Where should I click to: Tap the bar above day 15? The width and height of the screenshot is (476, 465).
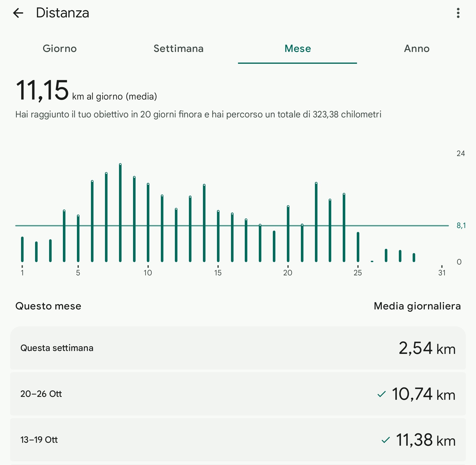218,236
